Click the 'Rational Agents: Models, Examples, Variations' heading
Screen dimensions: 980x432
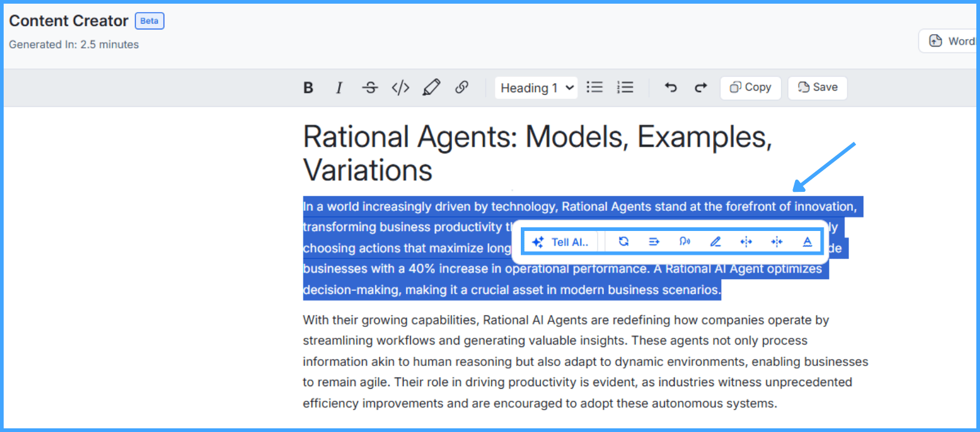click(537, 153)
